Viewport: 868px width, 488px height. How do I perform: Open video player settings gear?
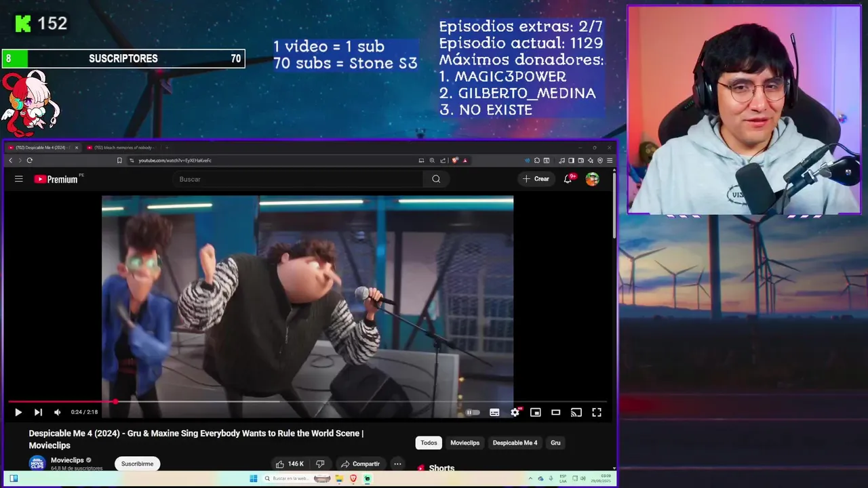coord(515,412)
